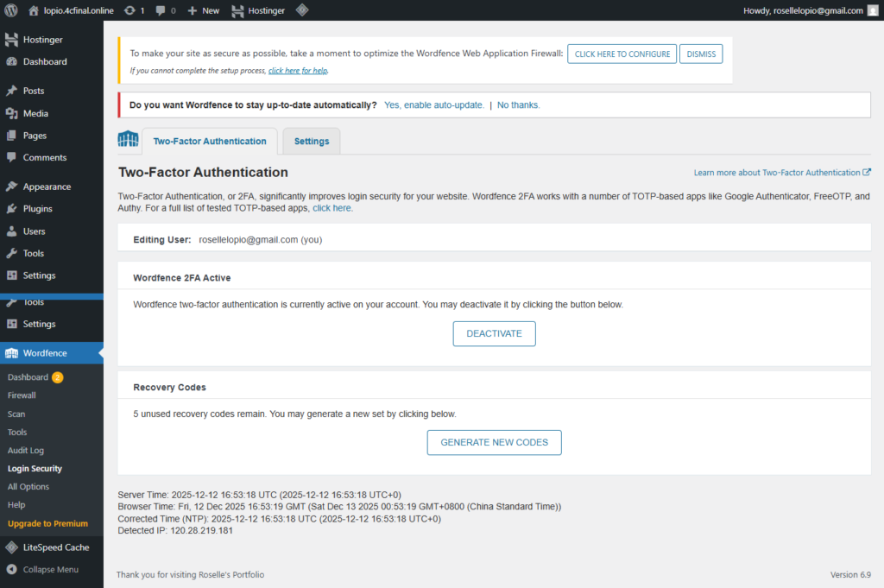This screenshot has width=884, height=588.
Task: Dismiss the firewall optimization notice
Action: tap(701, 54)
